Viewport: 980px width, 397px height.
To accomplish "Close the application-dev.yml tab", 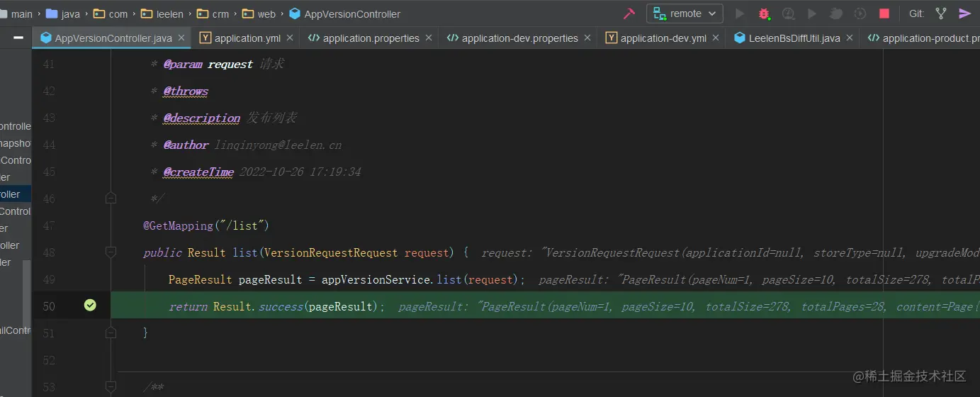I will pyautogui.click(x=716, y=38).
